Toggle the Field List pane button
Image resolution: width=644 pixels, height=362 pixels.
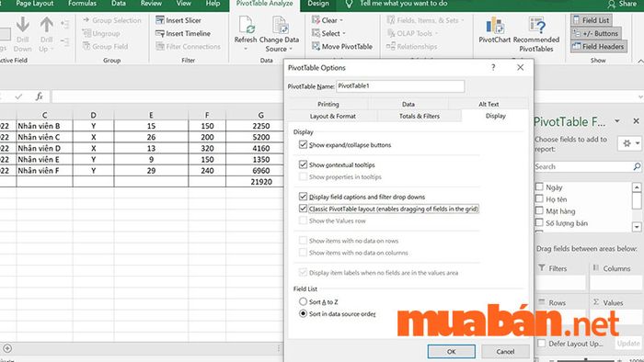coord(591,20)
